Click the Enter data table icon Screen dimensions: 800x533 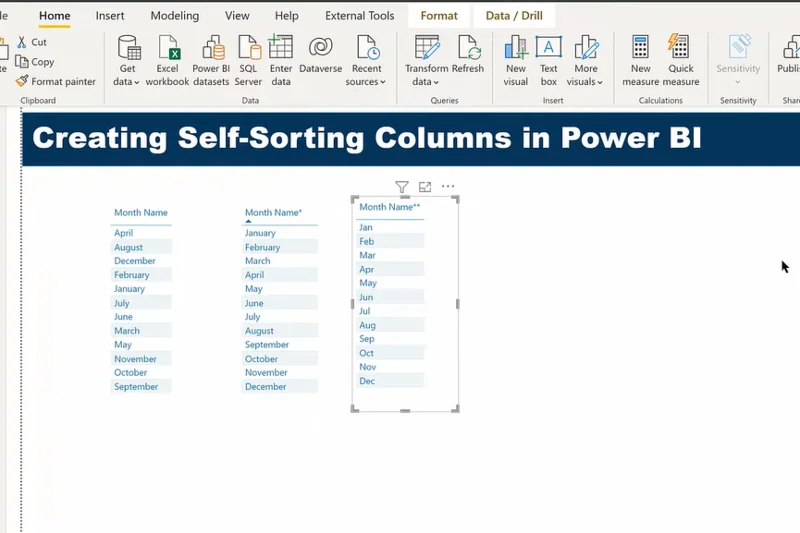click(281, 47)
